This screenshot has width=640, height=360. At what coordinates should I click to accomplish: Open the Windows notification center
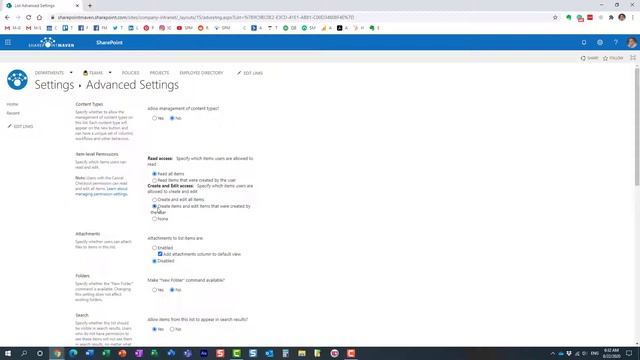click(629, 353)
